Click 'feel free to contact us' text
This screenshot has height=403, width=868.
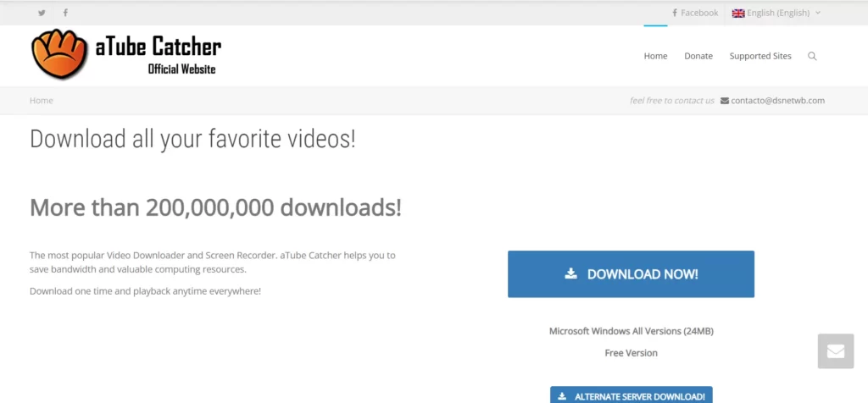tap(672, 101)
